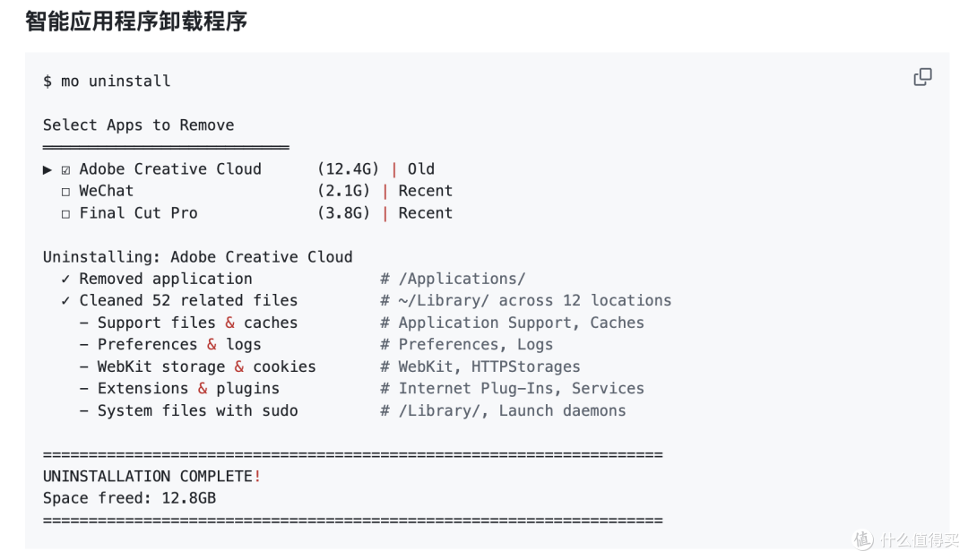Click '# ~/Library/ across 12 locations' comment
This screenshot has width=968, height=560.
point(525,301)
